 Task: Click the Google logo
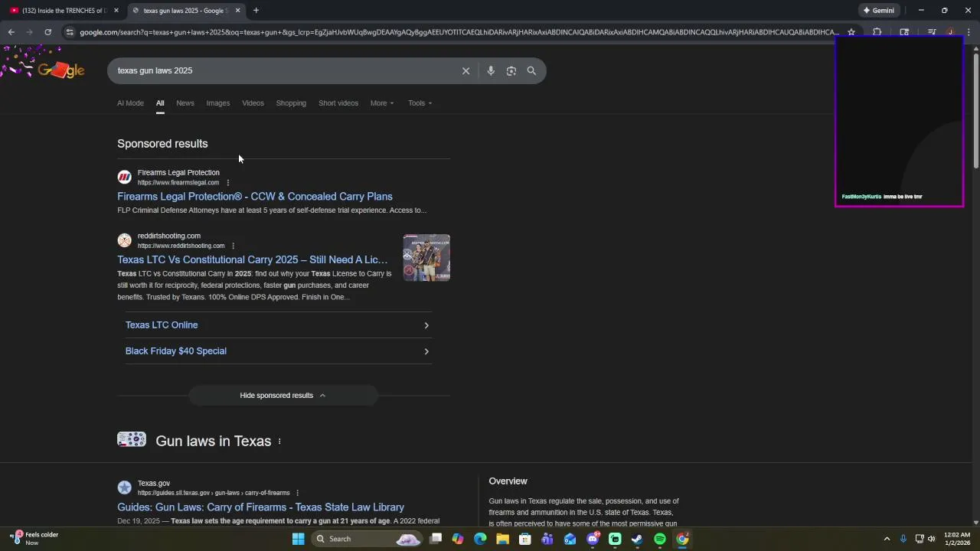[x=60, y=70]
